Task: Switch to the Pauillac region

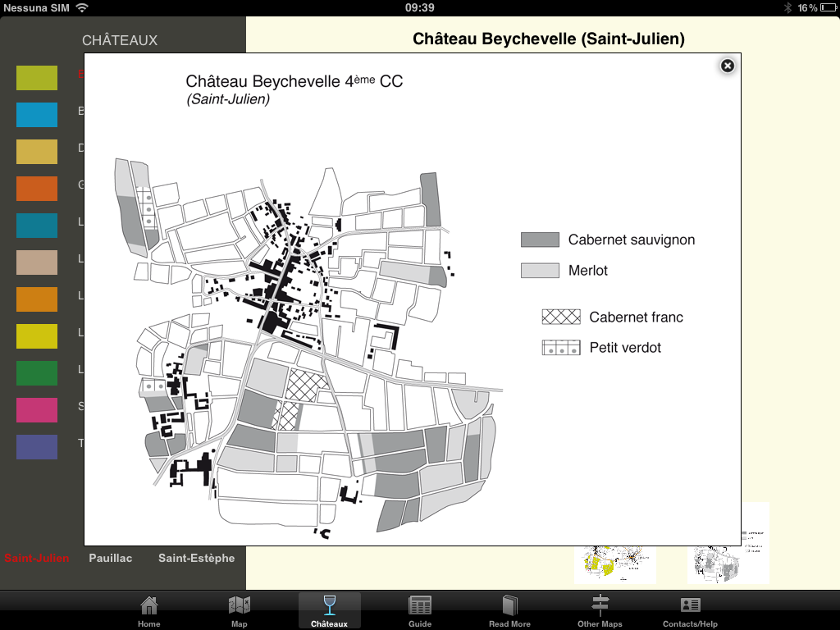Action: pos(111,558)
